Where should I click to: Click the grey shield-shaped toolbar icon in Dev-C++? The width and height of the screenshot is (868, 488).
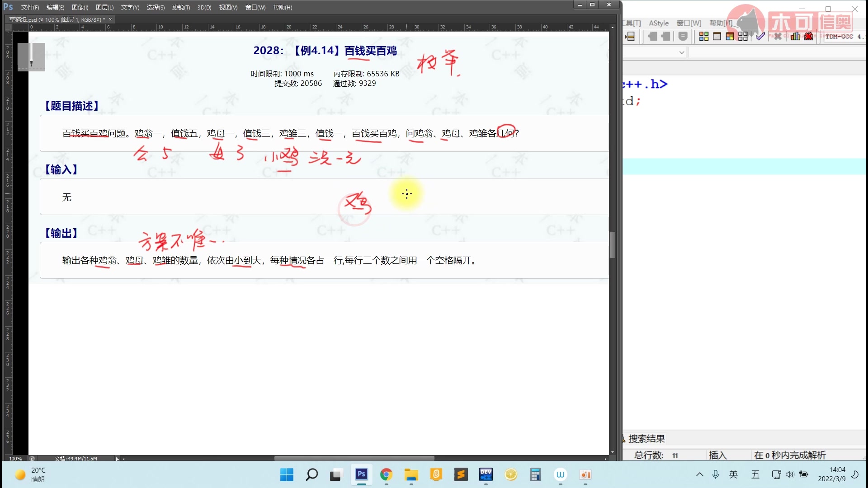[683, 36]
